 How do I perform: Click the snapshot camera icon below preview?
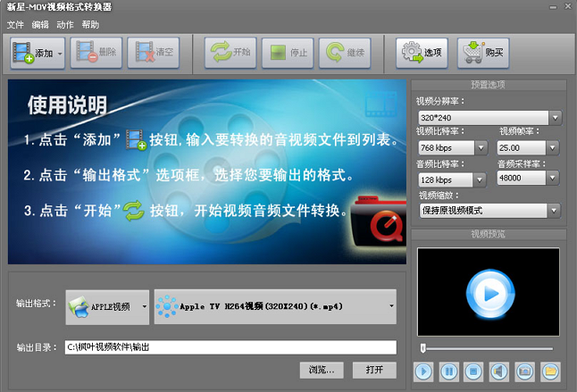524,371
